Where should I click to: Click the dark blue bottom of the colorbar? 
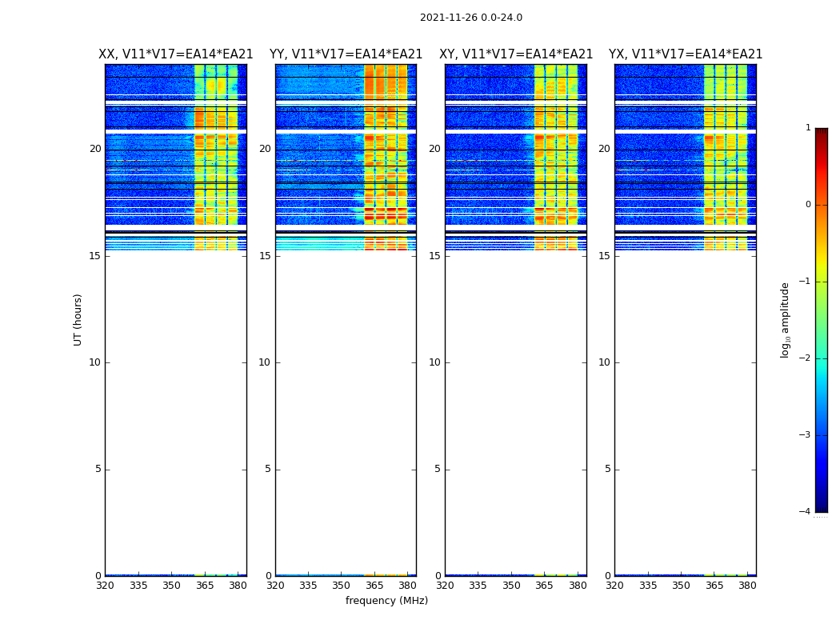click(x=821, y=504)
